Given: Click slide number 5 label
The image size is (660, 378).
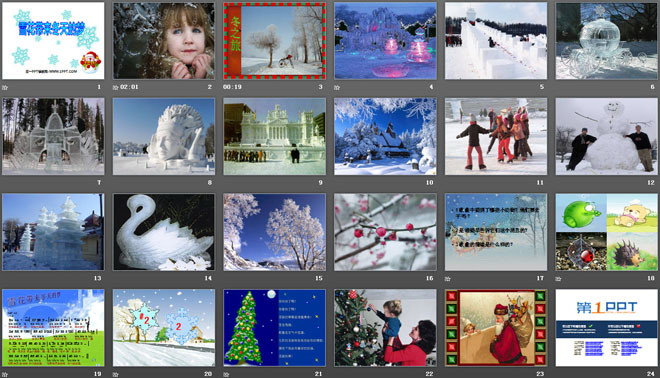Looking at the screenshot, I should 542,87.
